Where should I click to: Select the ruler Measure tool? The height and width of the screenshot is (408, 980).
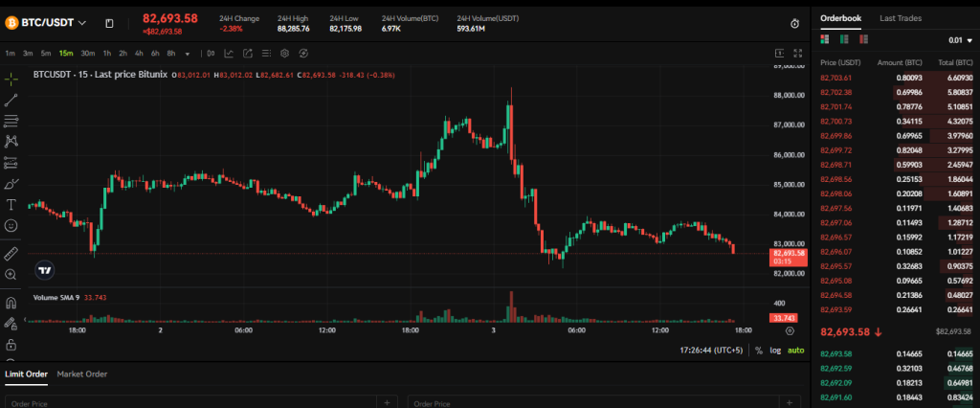coord(11,254)
